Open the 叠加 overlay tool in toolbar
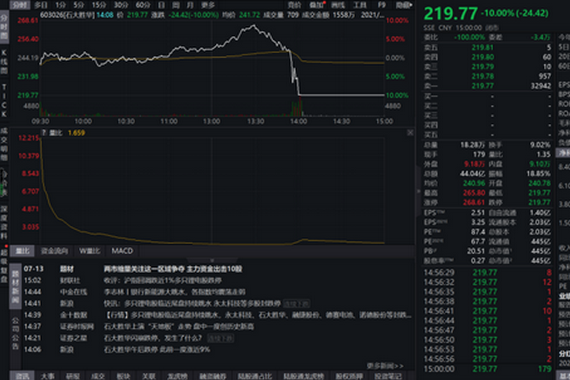The width and height of the screenshot is (570, 380). pyautogui.click(x=317, y=5)
